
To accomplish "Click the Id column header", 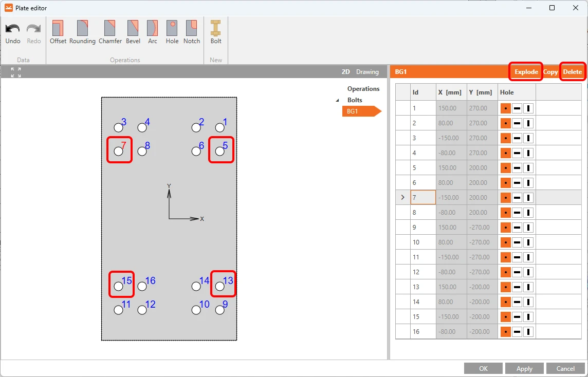I will pos(423,92).
